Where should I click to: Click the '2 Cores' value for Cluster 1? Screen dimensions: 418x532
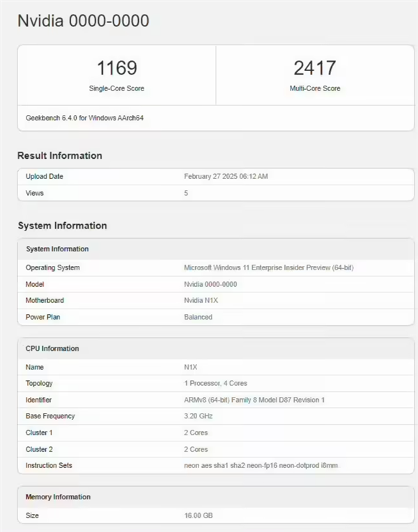click(x=196, y=432)
